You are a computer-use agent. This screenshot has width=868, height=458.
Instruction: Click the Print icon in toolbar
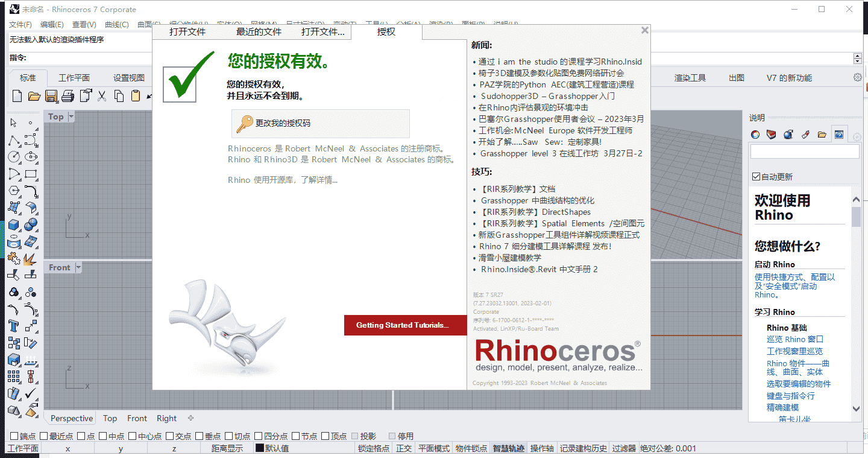(68, 95)
